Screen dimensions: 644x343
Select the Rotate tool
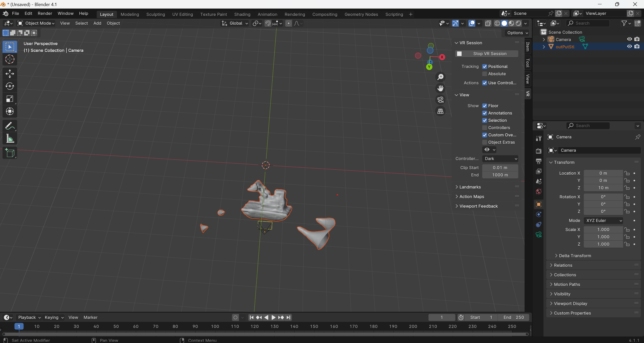click(10, 86)
